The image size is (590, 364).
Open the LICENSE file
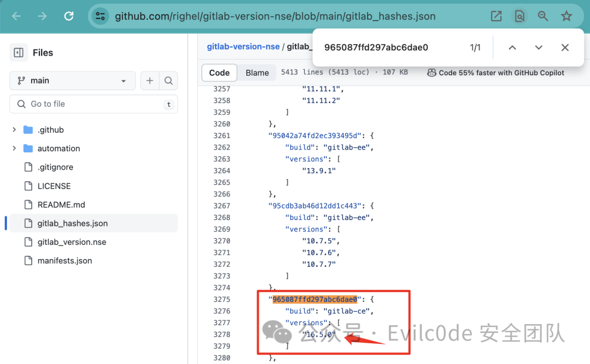point(54,186)
